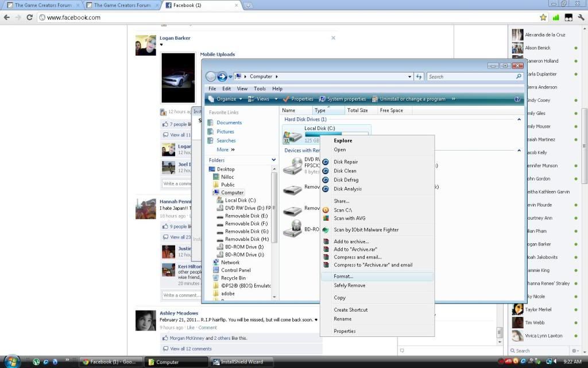Expand the address bar history dropdown
The width and height of the screenshot is (588, 368).
(x=409, y=76)
